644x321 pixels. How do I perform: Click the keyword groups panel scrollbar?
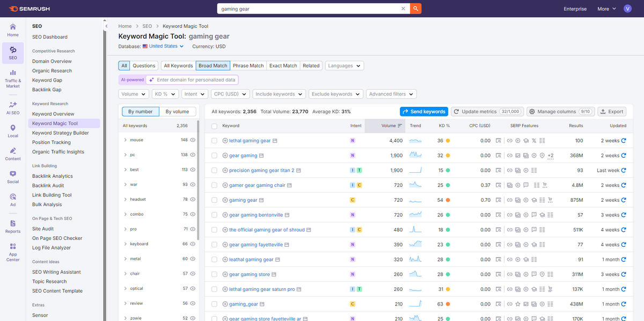tap(198, 180)
